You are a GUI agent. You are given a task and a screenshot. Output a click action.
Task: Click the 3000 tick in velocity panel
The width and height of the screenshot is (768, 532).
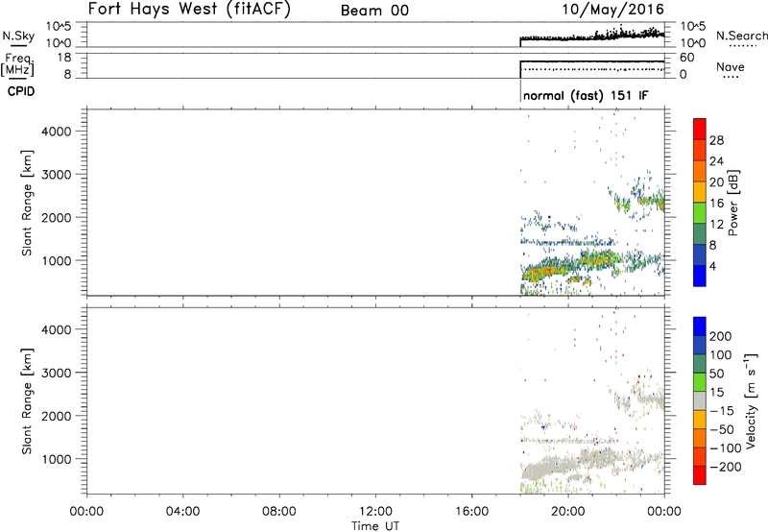(57, 373)
